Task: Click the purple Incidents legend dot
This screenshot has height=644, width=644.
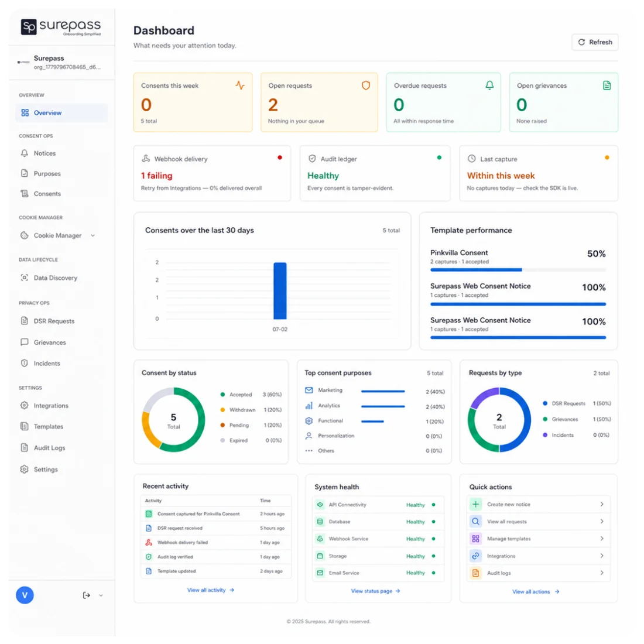Action: click(545, 434)
